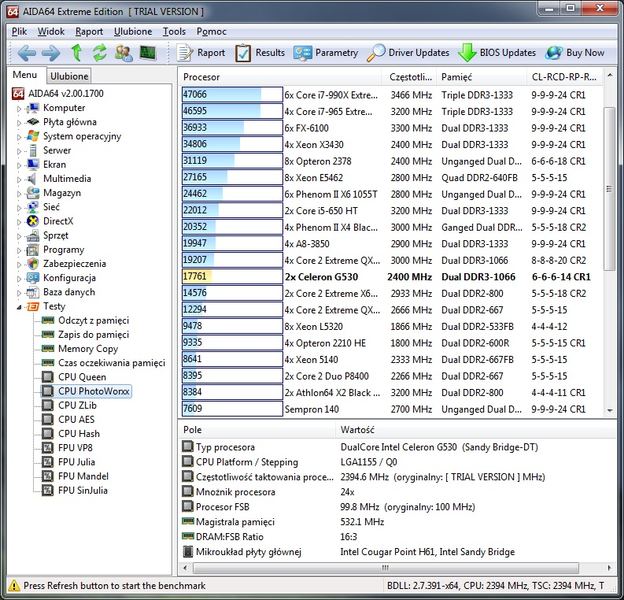This screenshot has width=624, height=600.
Task: Select the Baza danych icon
Action: [32, 292]
